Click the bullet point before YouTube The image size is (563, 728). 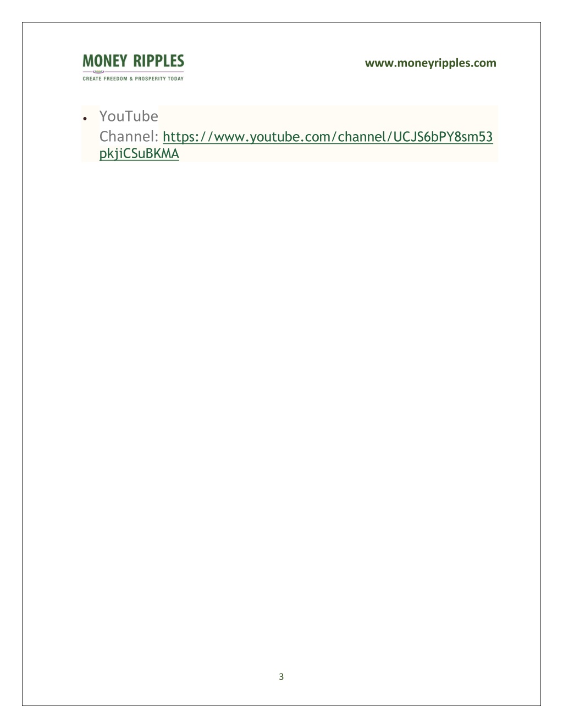(x=85, y=118)
